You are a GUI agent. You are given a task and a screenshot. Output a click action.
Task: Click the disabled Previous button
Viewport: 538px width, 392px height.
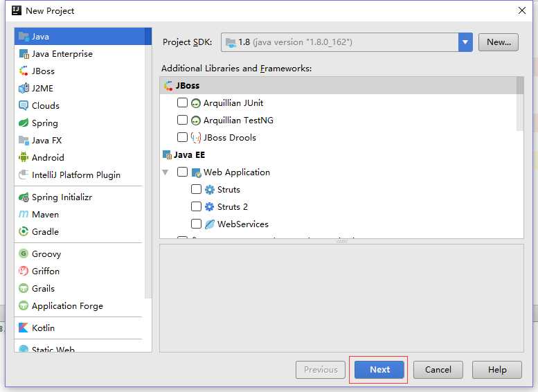point(321,370)
